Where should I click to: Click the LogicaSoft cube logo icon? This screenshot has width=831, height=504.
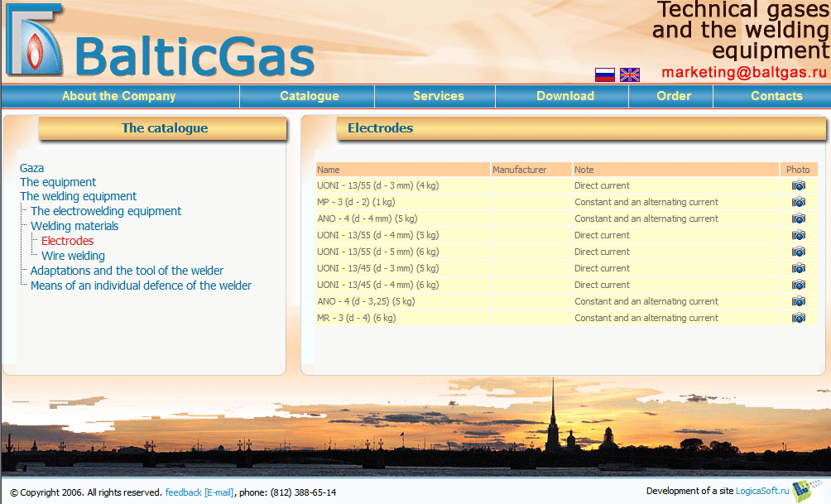[x=808, y=491]
